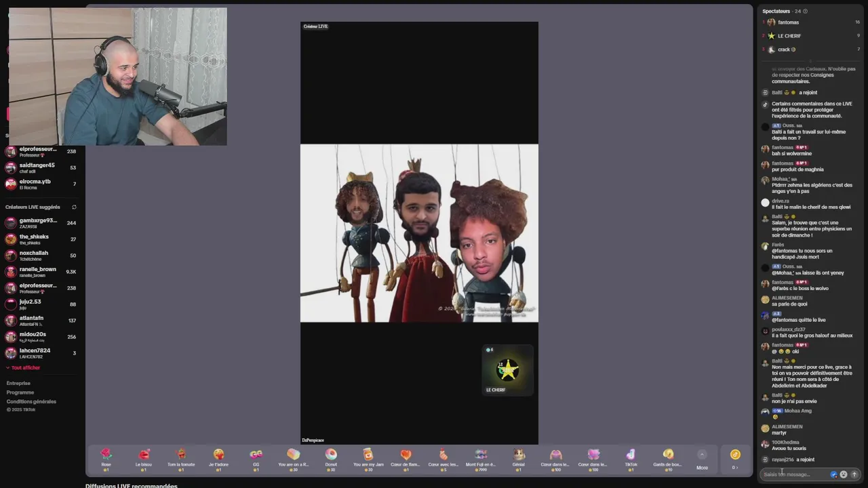
Task: Send the Je t'adore gift
Action: tap(218, 459)
